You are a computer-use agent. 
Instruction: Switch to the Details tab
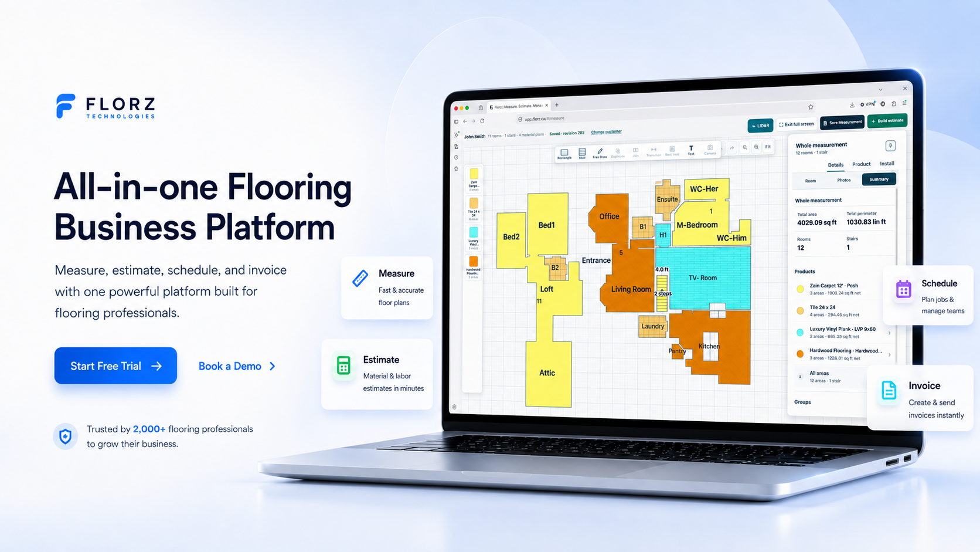coord(835,165)
